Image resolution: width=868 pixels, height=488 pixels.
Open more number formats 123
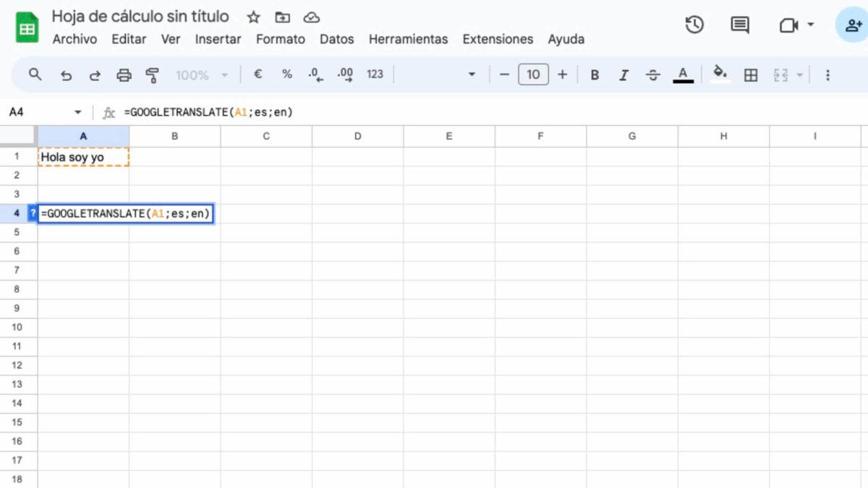pyautogui.click(x=375, y=74)
